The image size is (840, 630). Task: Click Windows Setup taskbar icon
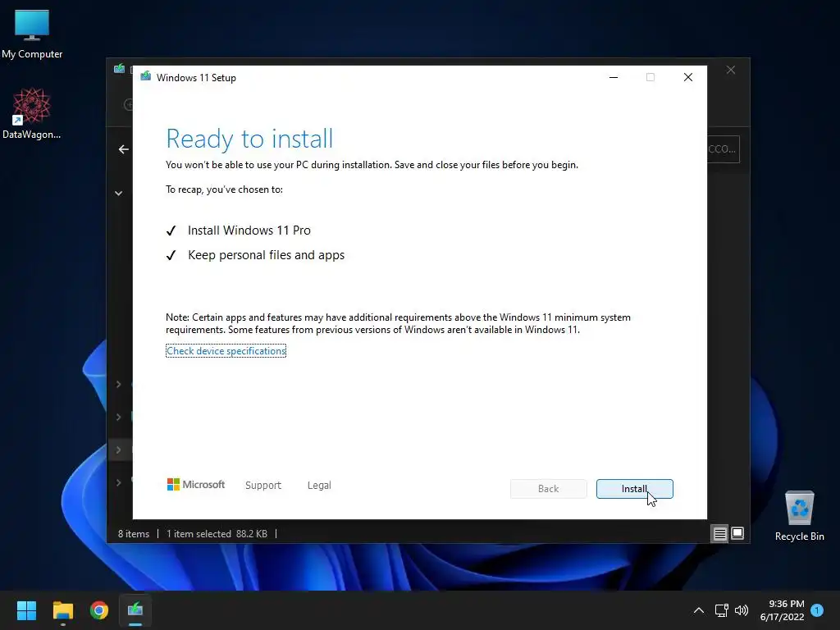click(x=135, y=610)
